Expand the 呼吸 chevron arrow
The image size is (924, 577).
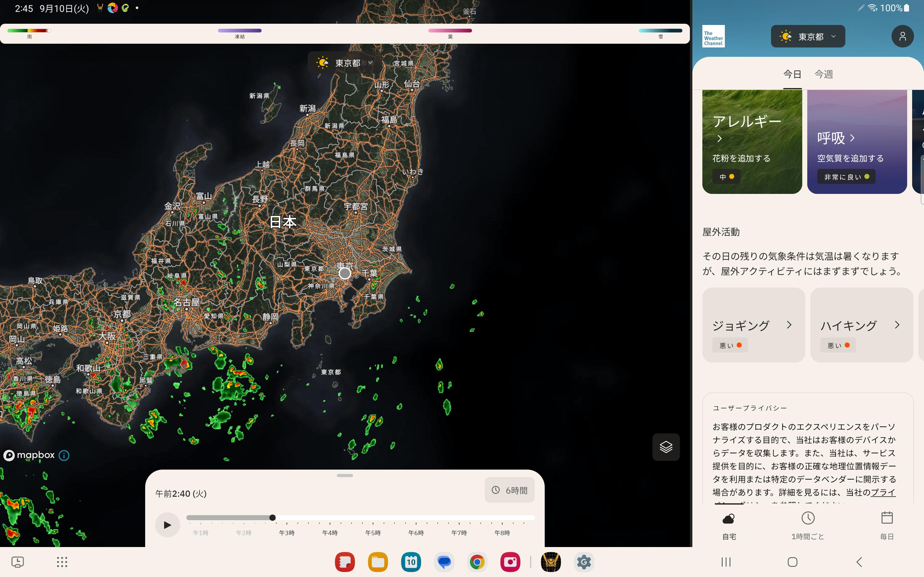852,138
